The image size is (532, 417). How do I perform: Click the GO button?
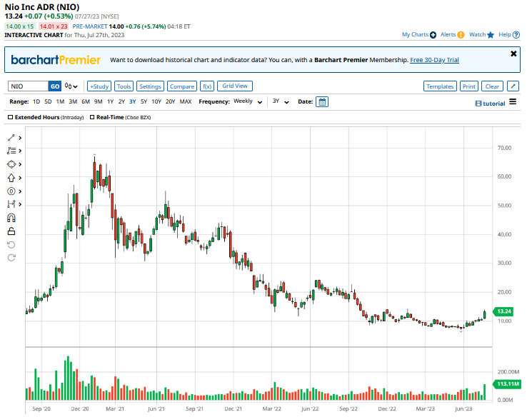[55, 86]
